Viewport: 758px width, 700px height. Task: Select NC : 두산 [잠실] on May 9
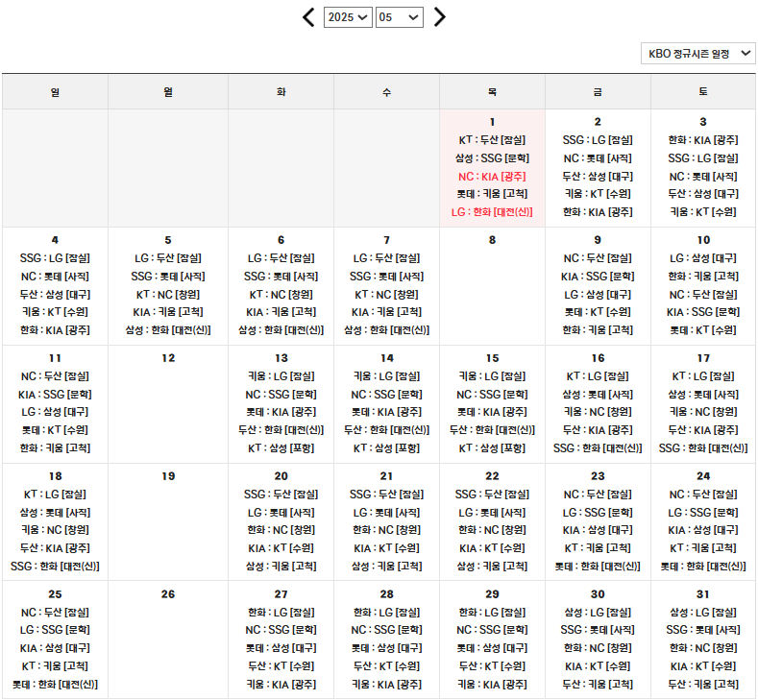[598, 258]
